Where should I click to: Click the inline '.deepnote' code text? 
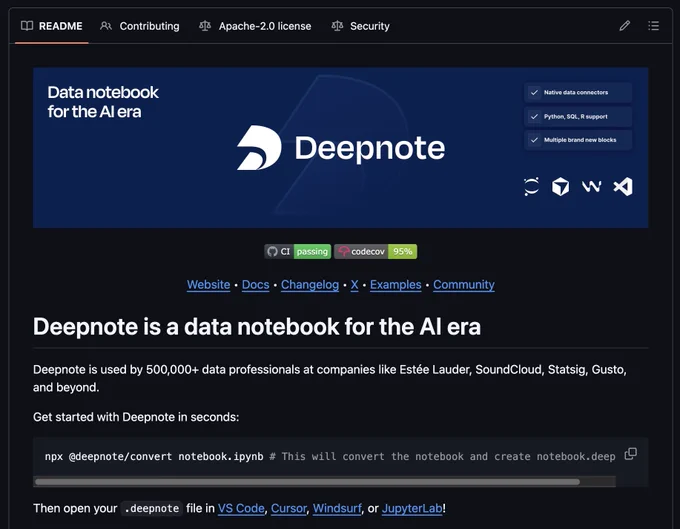152,509
